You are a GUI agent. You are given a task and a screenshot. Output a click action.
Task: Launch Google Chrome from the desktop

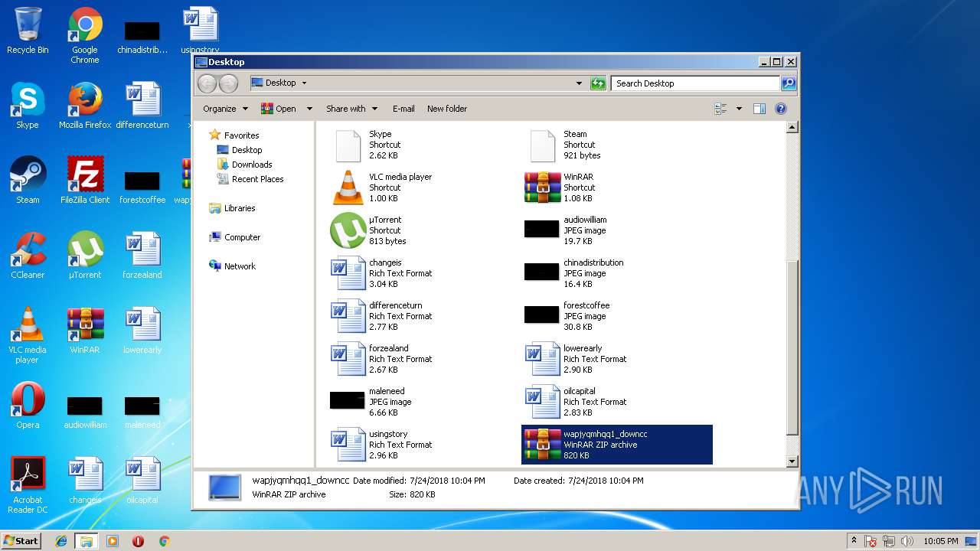point(85,35)
